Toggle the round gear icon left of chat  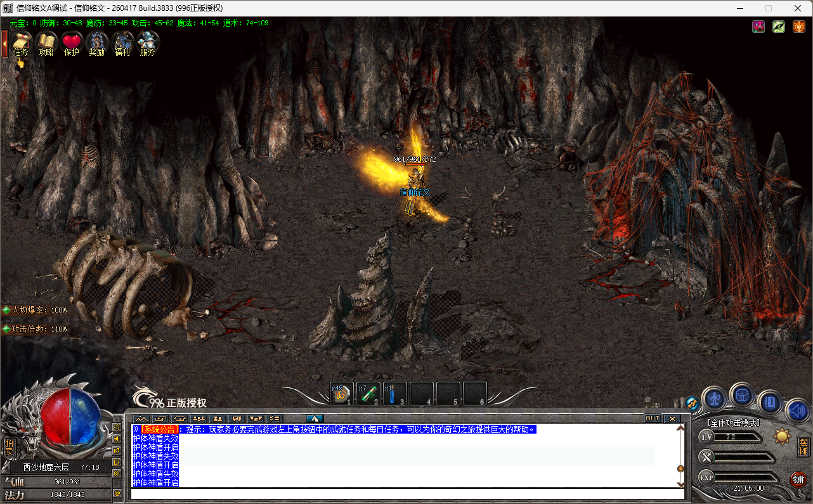(x=117, y=473)
